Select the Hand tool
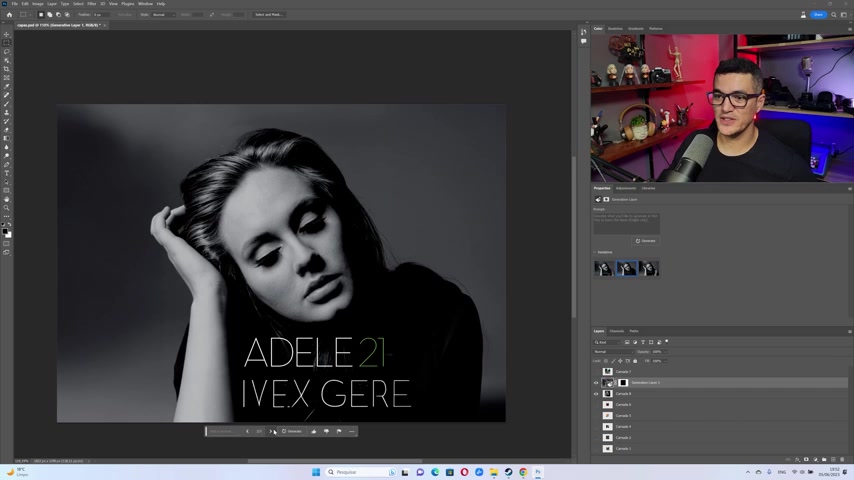 (7, 199)
